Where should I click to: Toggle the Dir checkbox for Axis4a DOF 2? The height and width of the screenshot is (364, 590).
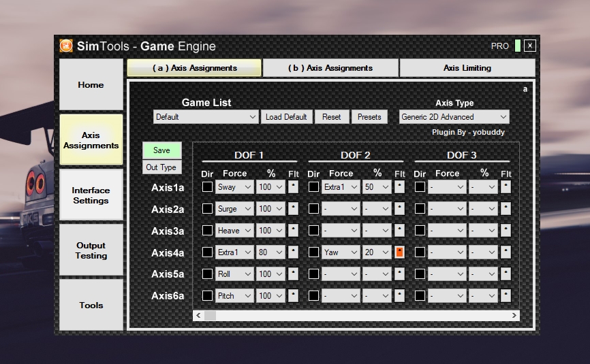[313, 252]
